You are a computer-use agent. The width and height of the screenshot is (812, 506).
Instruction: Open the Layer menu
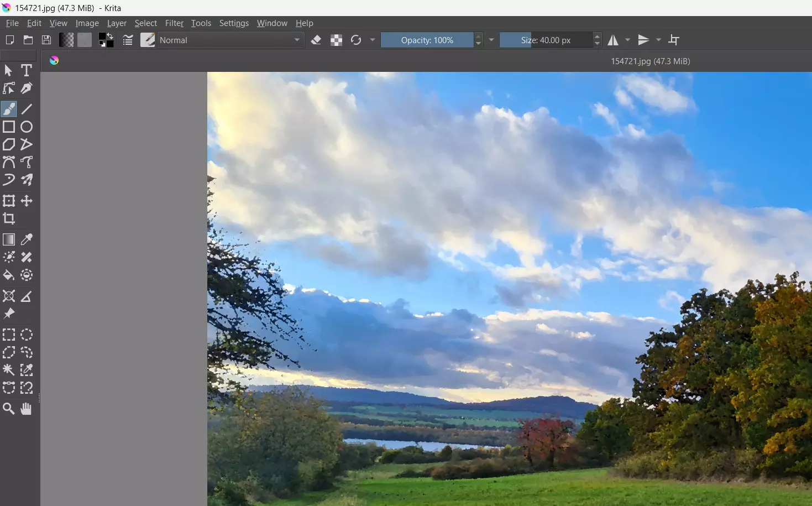click(x=117, y=23)
